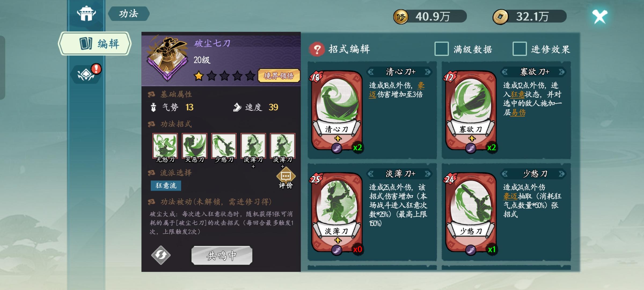Select the 无怒刀 skill icon
644x290 pixels.
point(165,148)
